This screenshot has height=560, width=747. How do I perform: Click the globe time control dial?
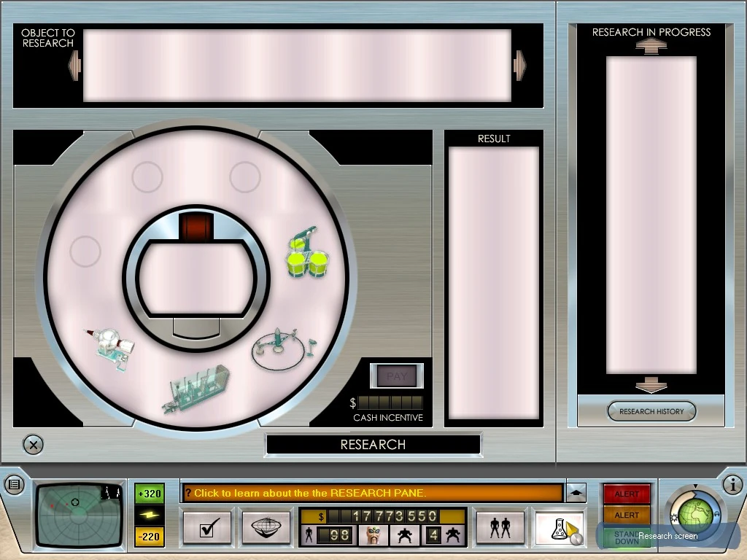tap(694, 514)
